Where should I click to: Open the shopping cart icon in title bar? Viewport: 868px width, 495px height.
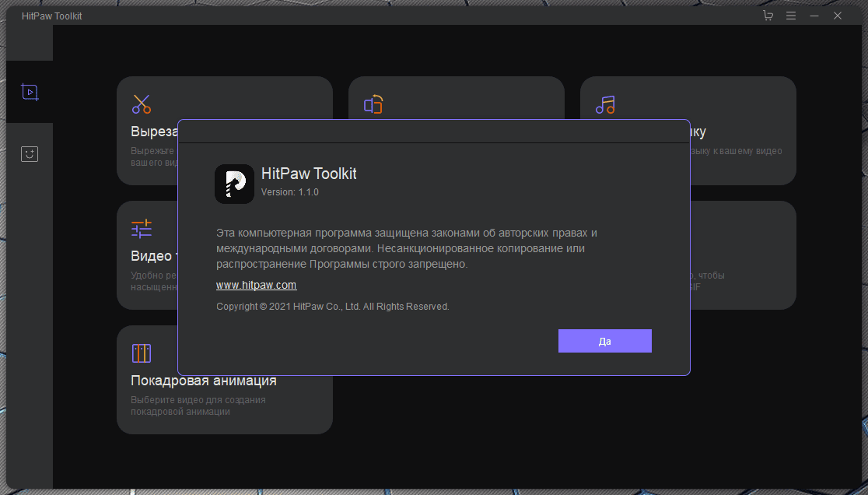click(x=768, y=16)
